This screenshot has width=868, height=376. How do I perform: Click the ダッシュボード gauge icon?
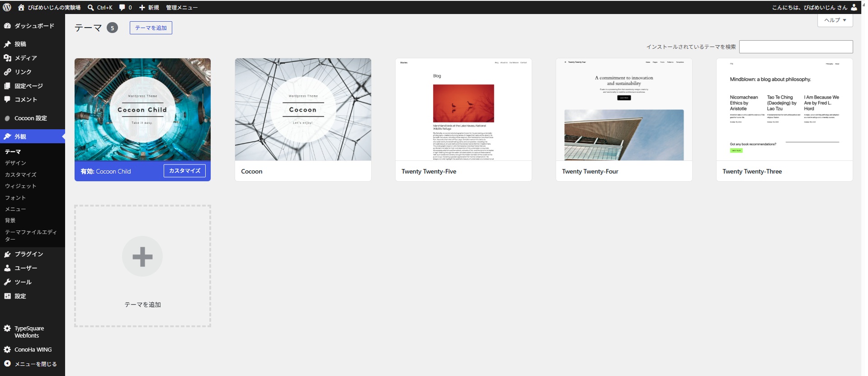point(7,26)
